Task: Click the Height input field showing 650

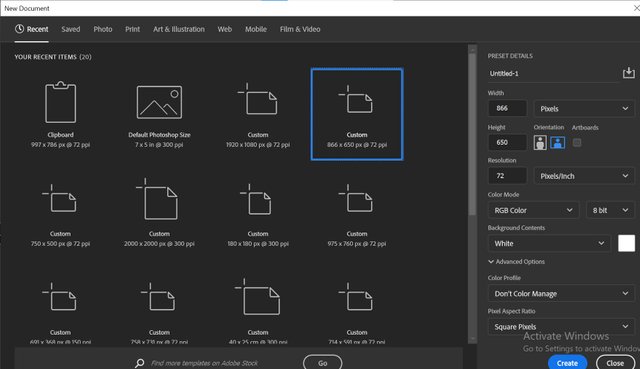Action: [x=507, y=142]
